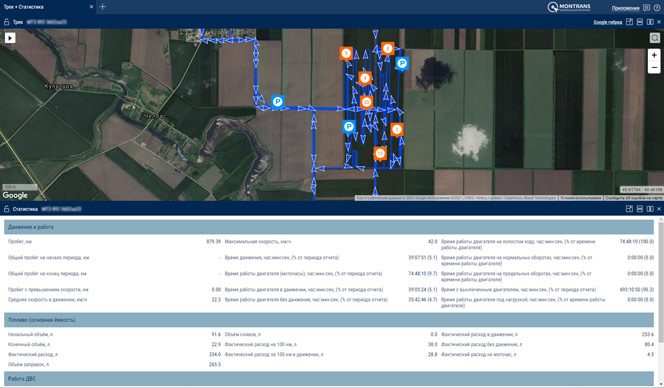Start track playback on the map
Viewport: 664px width, 388px height.
pos(10,38)
